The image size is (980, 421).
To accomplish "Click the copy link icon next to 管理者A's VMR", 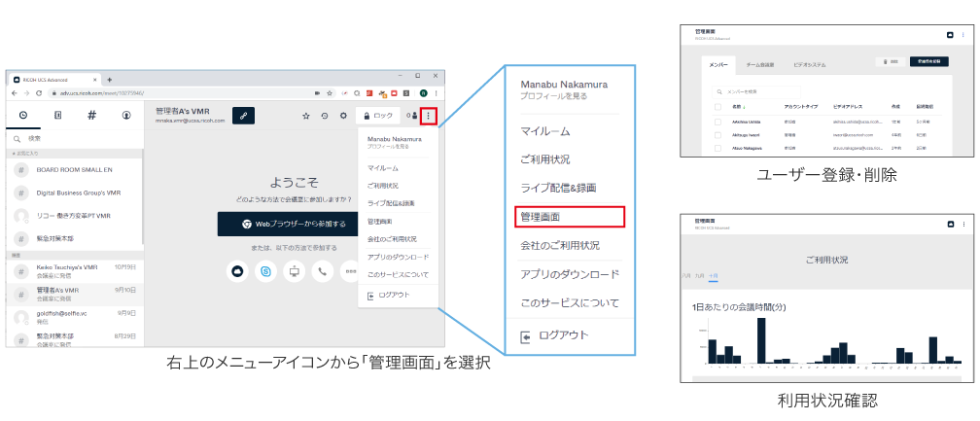I will pos(244,116).
